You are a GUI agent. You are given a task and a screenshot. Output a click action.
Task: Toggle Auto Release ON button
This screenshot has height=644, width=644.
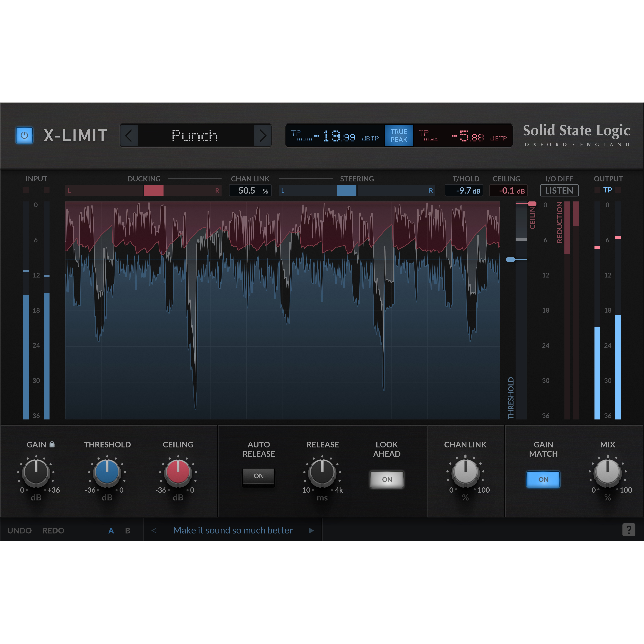point(258,476)
